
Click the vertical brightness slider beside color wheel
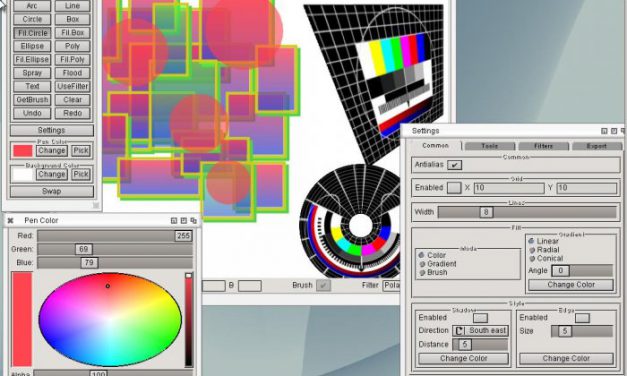click(189, 319)
